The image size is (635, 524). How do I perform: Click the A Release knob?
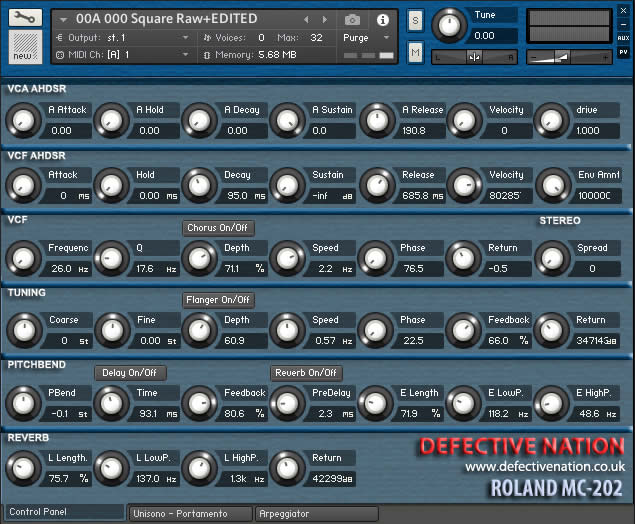click(x=377, y=121)
